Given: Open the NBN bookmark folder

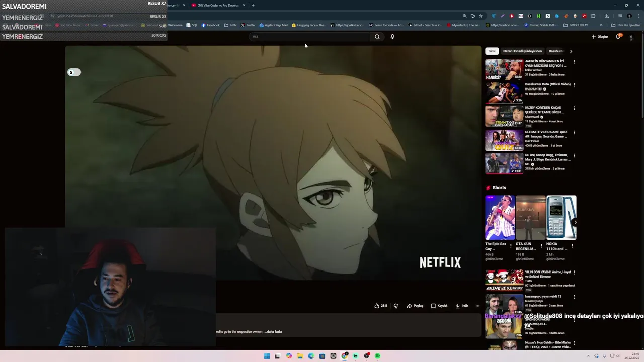Looking at the screenshot, I should coord(230,25).
